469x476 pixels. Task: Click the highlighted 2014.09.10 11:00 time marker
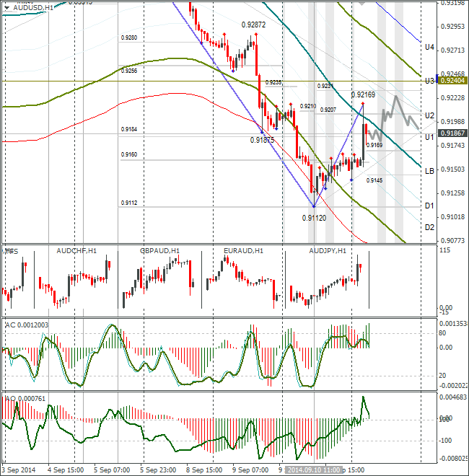point(314,470)
